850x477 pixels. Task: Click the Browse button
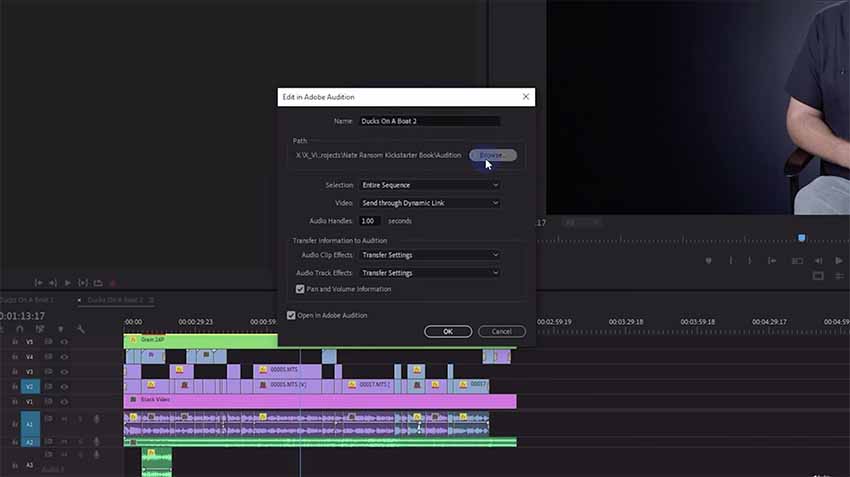pyautogui.click(x=493, y=155)
